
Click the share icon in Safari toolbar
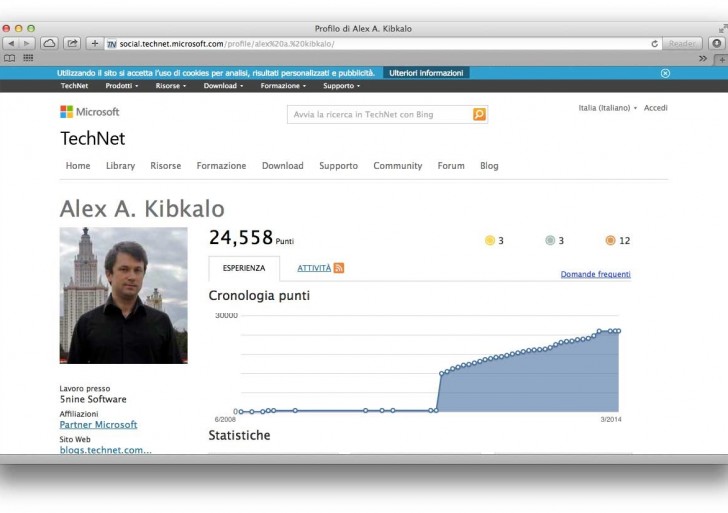point(72,44)
